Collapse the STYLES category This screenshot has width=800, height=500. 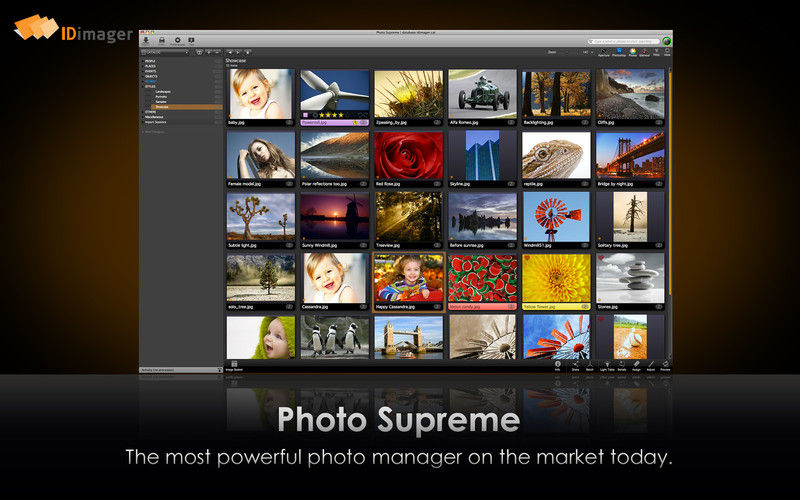(x=143, y=86)
